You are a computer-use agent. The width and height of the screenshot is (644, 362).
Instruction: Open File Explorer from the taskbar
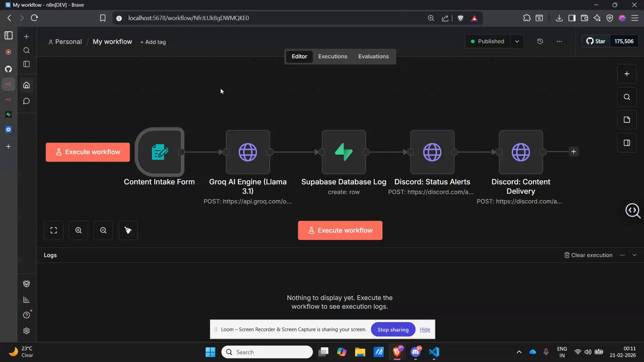point(360,352)
